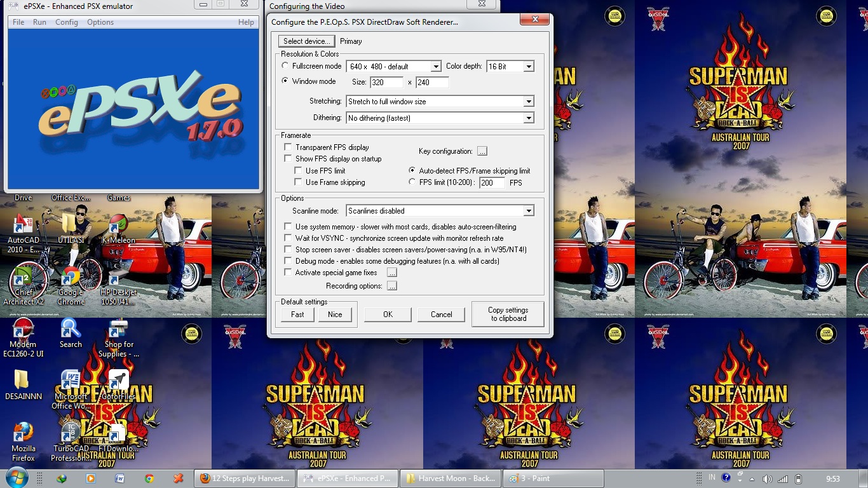Screen dimensions: 868x488
Task: Switch to Harvest Moon - Back... taskbar window
Action: (452, 478)
